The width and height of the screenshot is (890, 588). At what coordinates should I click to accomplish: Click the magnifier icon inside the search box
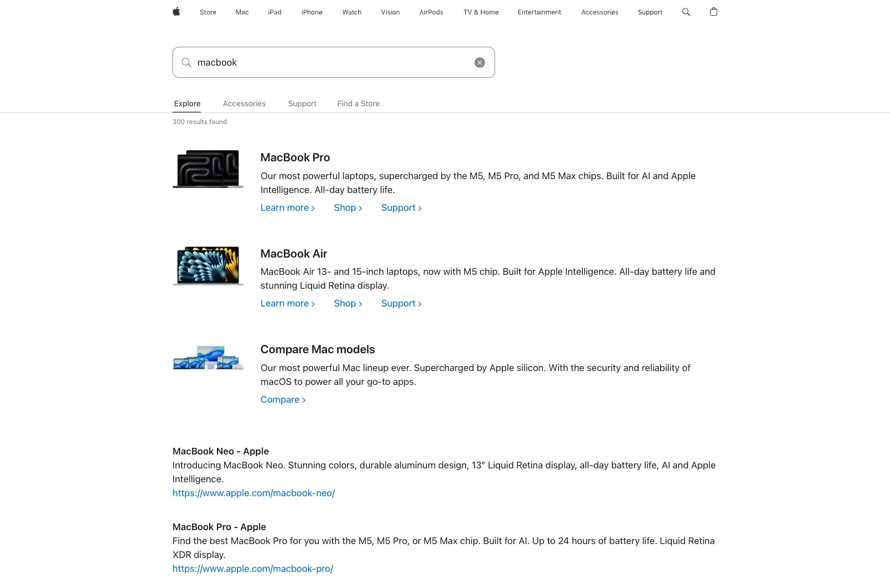pyautogui.click(x=186, y=62)
